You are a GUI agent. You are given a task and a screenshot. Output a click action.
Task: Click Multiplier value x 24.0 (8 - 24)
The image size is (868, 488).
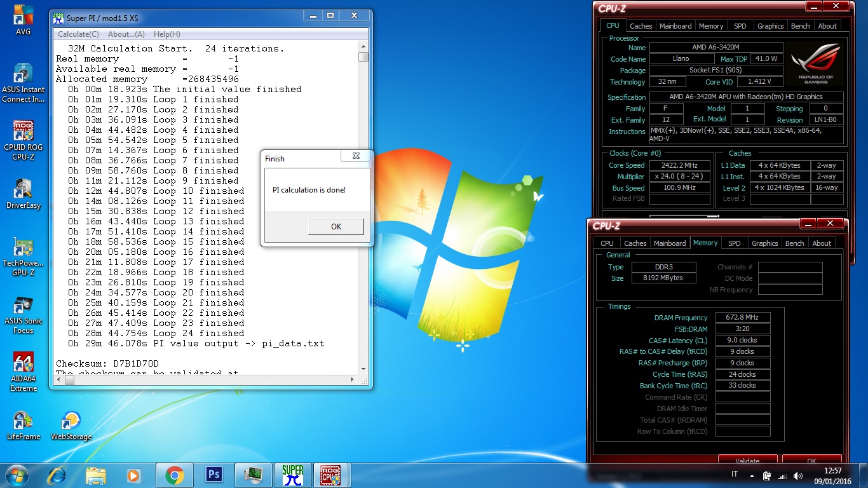(x=679, y=177)
